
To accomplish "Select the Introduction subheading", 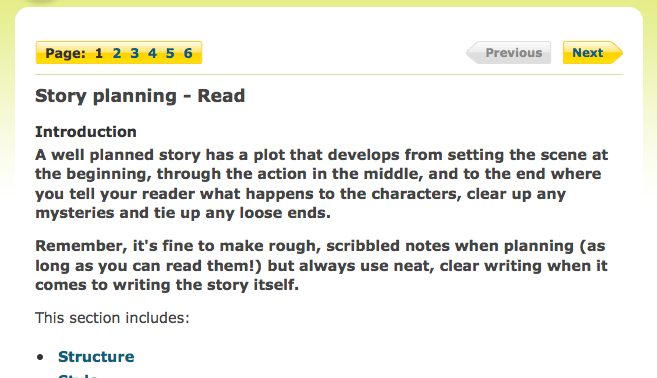I will click(x=86, y=132).
